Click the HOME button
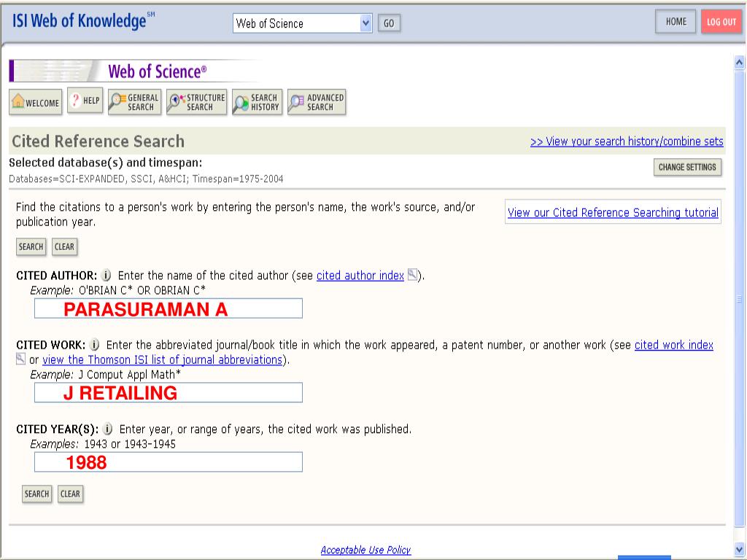The image size is (747, 560). (x=676, y=22)
